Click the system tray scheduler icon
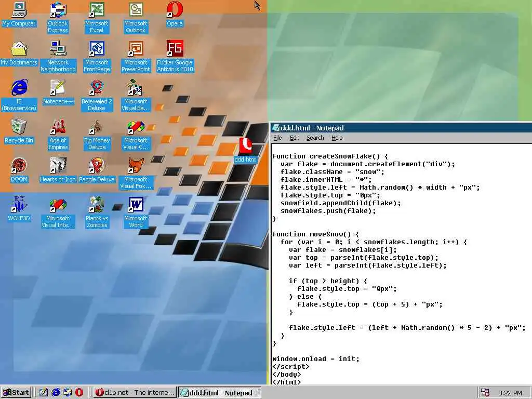The width and height of the screenshot is (532, 399). coord(485,393)
